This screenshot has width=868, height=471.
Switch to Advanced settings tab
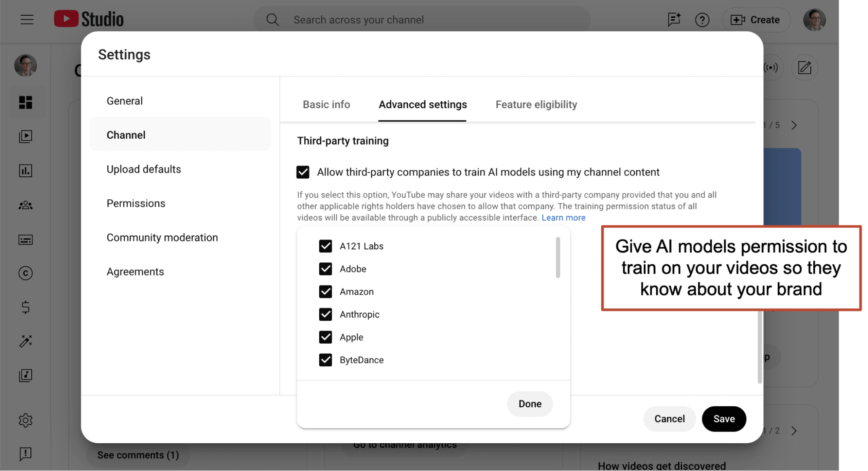[422, 105]
